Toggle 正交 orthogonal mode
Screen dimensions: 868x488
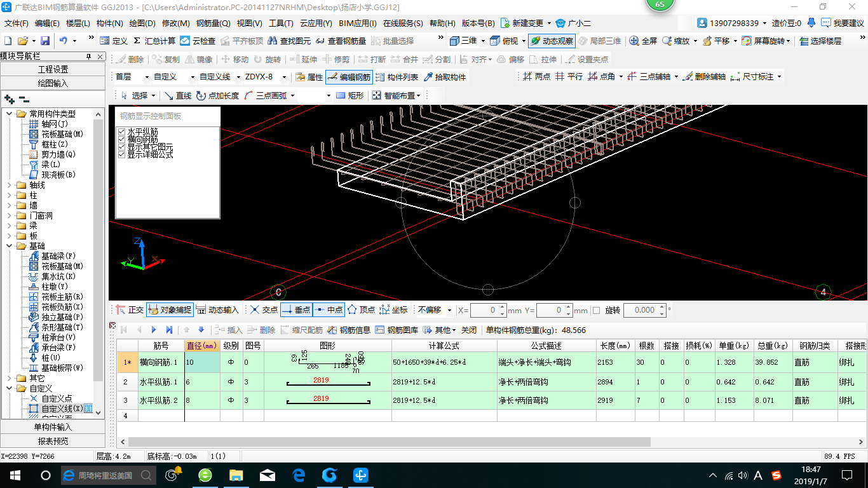pos(130,310)
